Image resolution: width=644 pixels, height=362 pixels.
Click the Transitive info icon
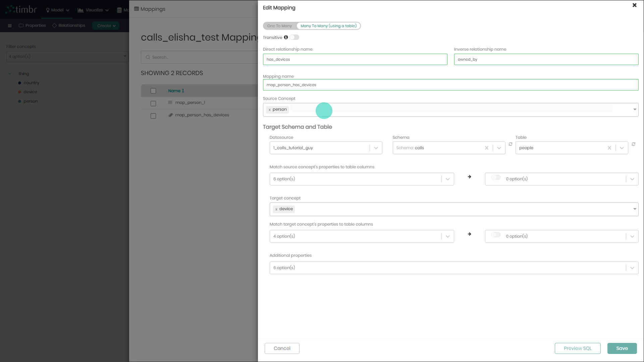(x=286, y=38)
